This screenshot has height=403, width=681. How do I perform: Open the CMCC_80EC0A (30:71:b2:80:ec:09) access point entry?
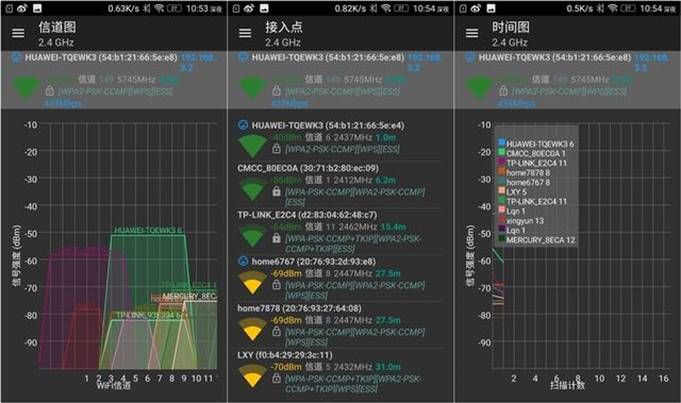point(340,185)
